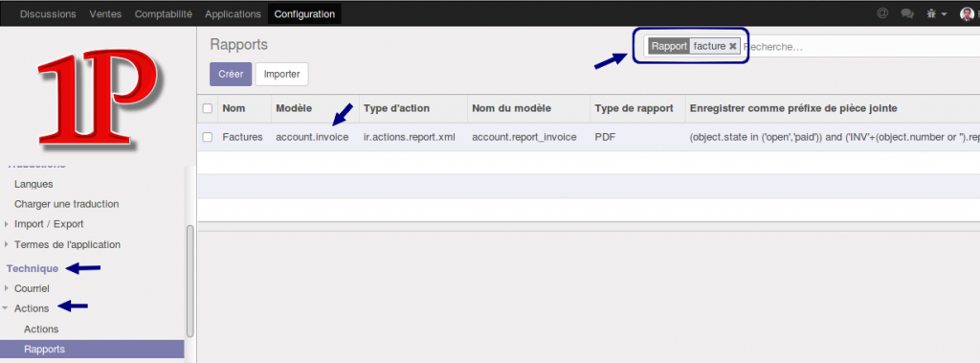The width and height of the screenshot is (980, 363).
Task: Expand Termes de l'application
Action: point(67,244)
